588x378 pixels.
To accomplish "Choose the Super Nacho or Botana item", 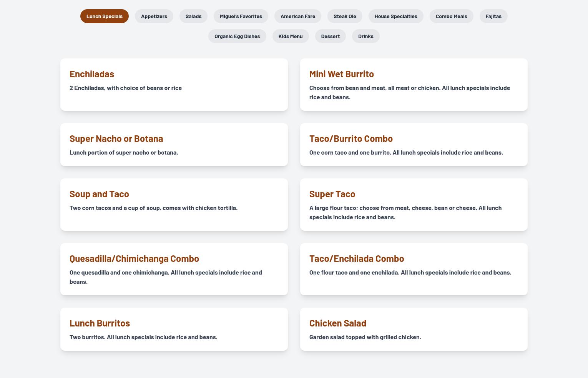I will pyautogui.click(x=174, y=145).
